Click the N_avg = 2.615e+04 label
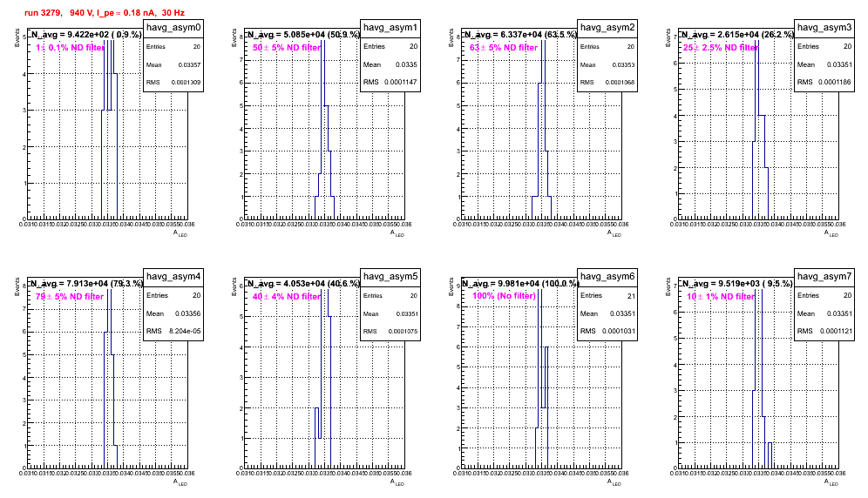This screenshot has width=868, height=498. [737, 34]
